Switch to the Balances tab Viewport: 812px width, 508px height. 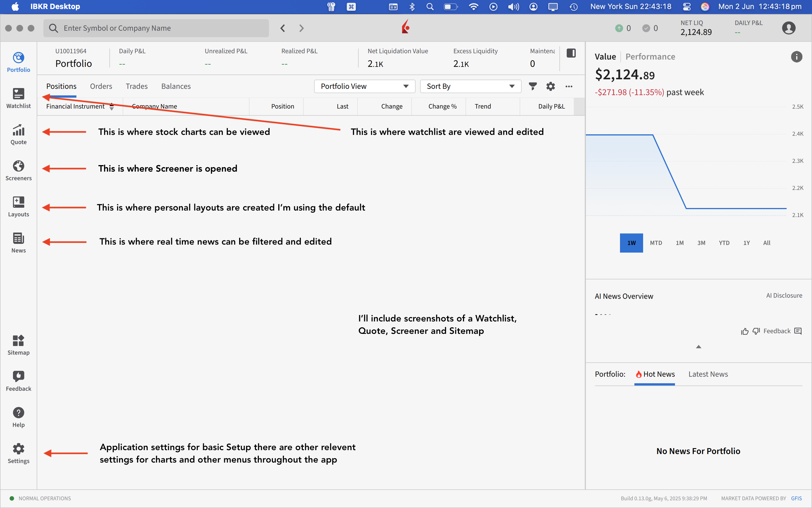click(x=176, y=86)
